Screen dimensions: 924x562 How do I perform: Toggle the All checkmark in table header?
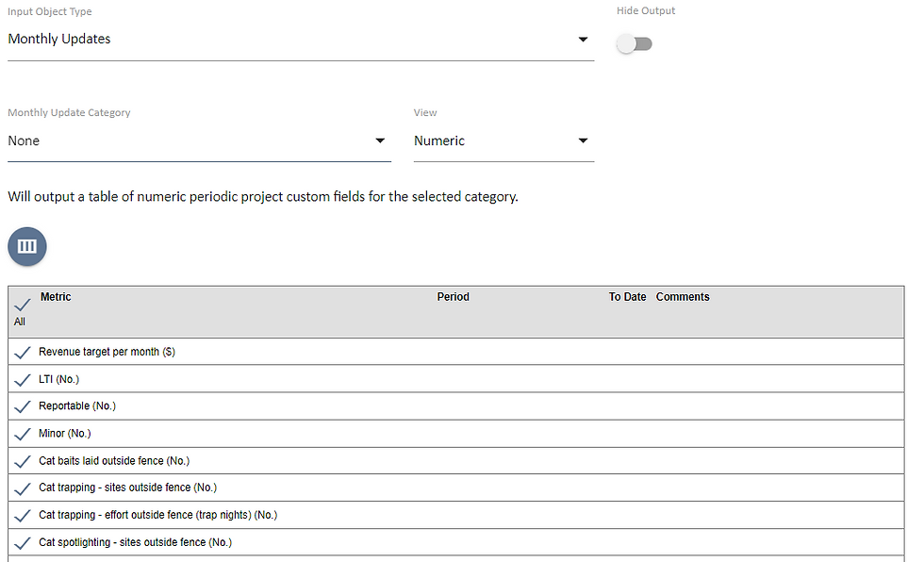pos(23,306)
